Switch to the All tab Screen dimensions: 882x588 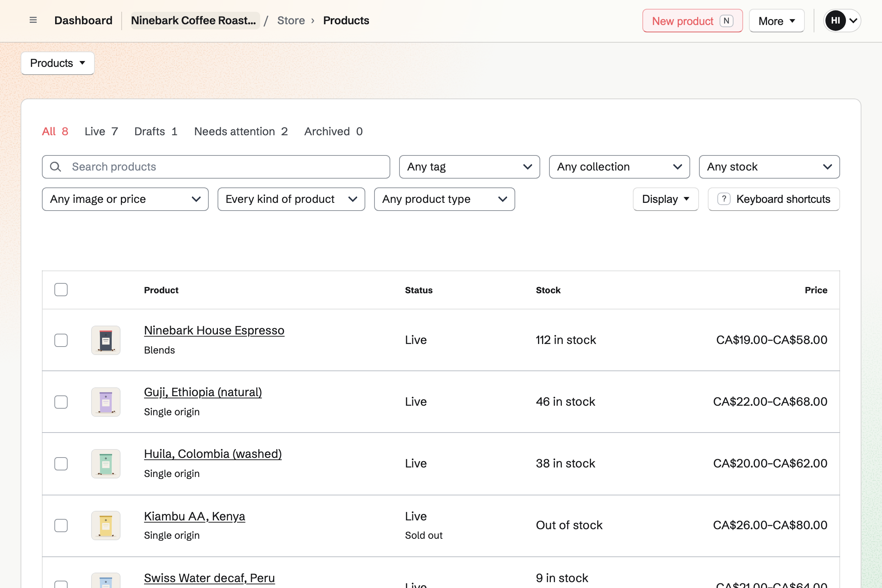click(55, 132)
